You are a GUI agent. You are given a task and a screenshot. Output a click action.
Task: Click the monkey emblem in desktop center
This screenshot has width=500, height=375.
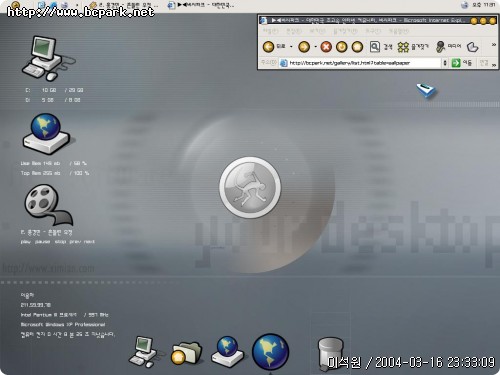click(250, 187)
